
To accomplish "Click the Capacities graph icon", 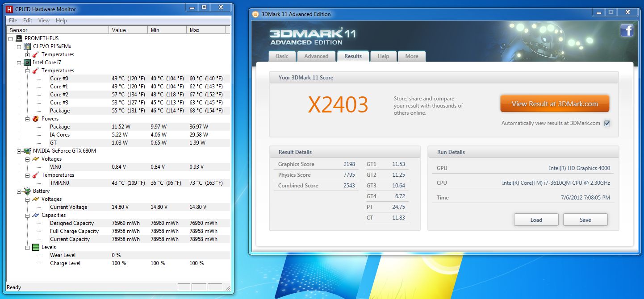I will [x=36, y=215].
